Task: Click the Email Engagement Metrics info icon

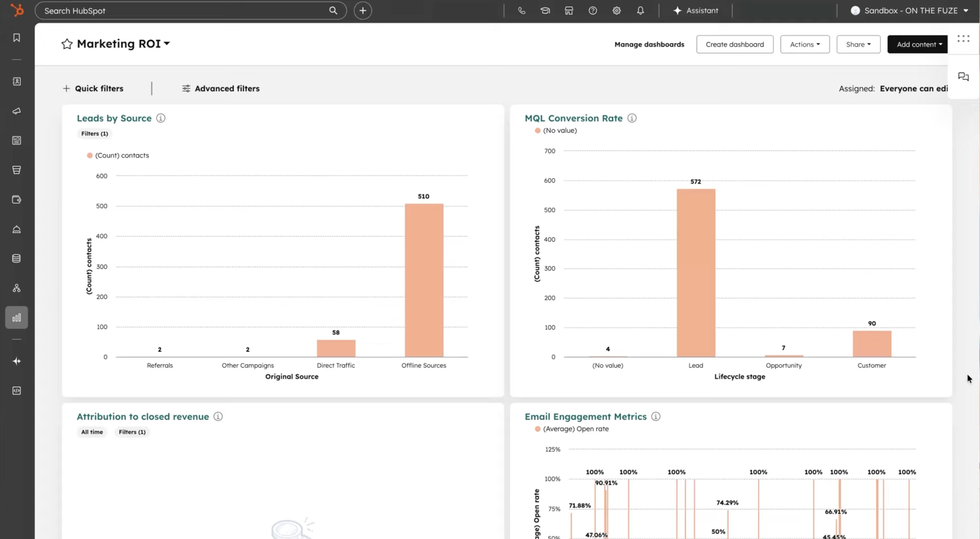Action: pyautogui.click(x=656, y=417)
